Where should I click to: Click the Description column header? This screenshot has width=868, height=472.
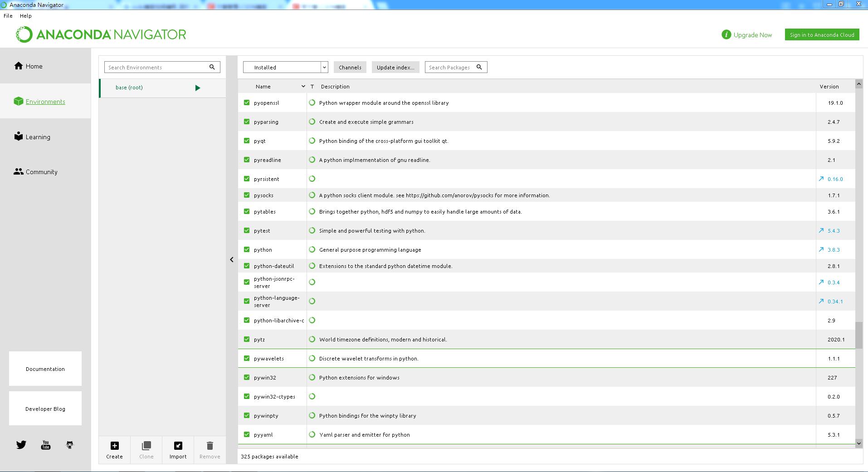[335, 86]
